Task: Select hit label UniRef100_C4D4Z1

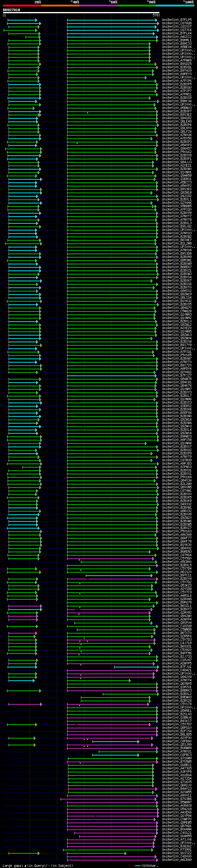Action: [x=177, y=670]
